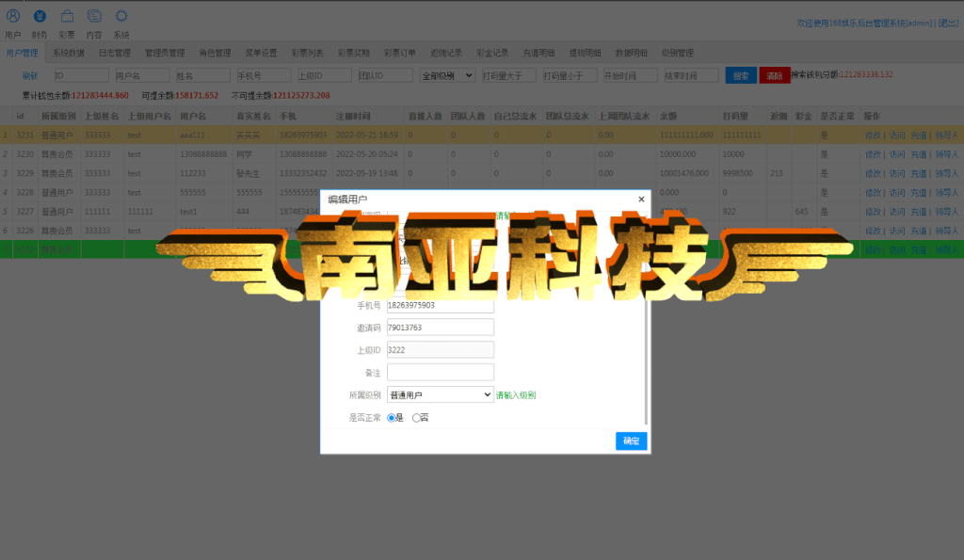Focus the 用户名 search field
Image resolution: width=964 pixels, height=560 pixels.
142,75
